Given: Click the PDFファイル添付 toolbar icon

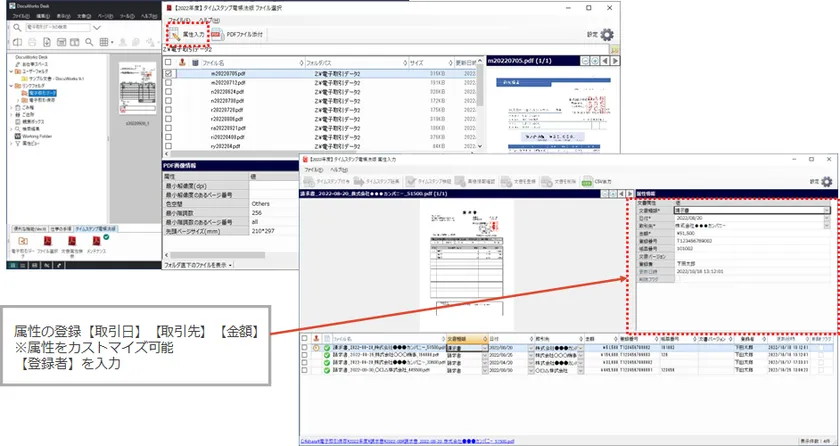Looking at the screenshot, I should (233, 34).
